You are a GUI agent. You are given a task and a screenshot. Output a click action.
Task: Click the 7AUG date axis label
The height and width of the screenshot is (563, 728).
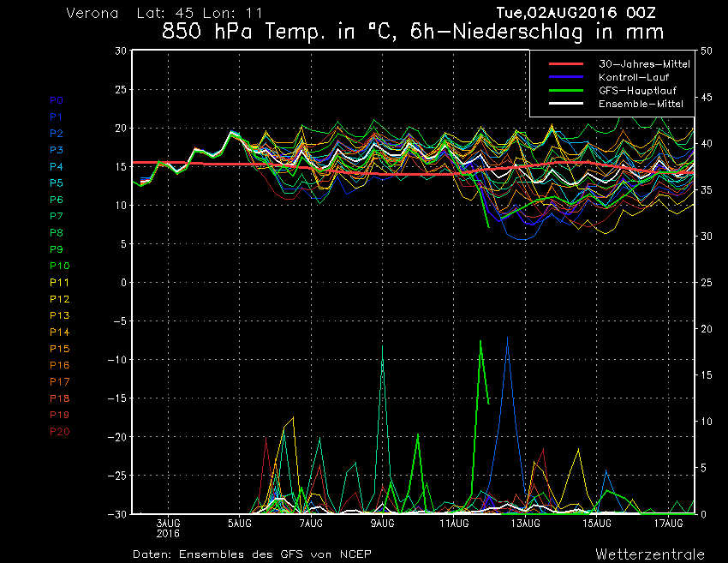pos(311,524)
